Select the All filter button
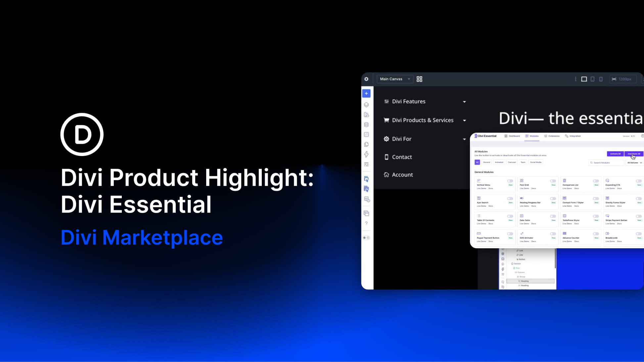The image size is (644, 362). (477, 162)
